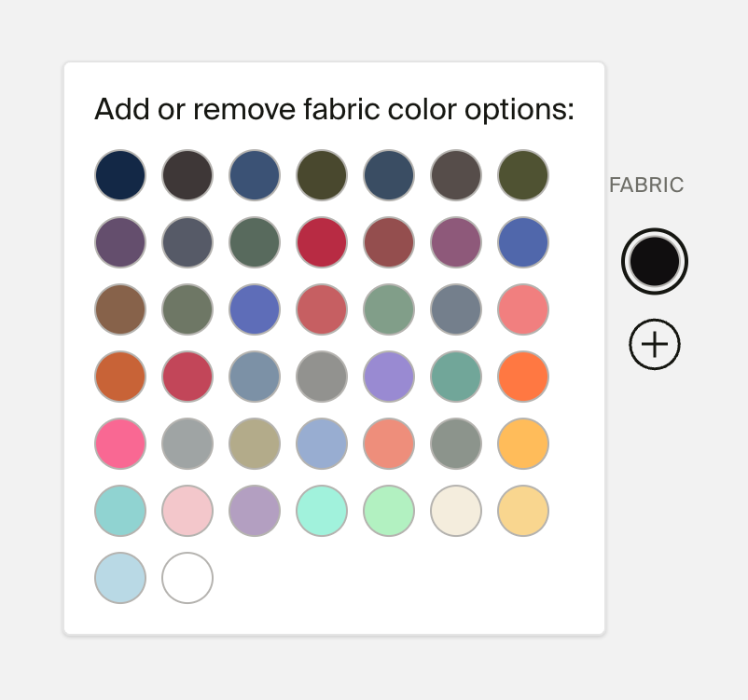
Task: Select the khaki tan fabric swatch
Action: (x=254, y=444)
